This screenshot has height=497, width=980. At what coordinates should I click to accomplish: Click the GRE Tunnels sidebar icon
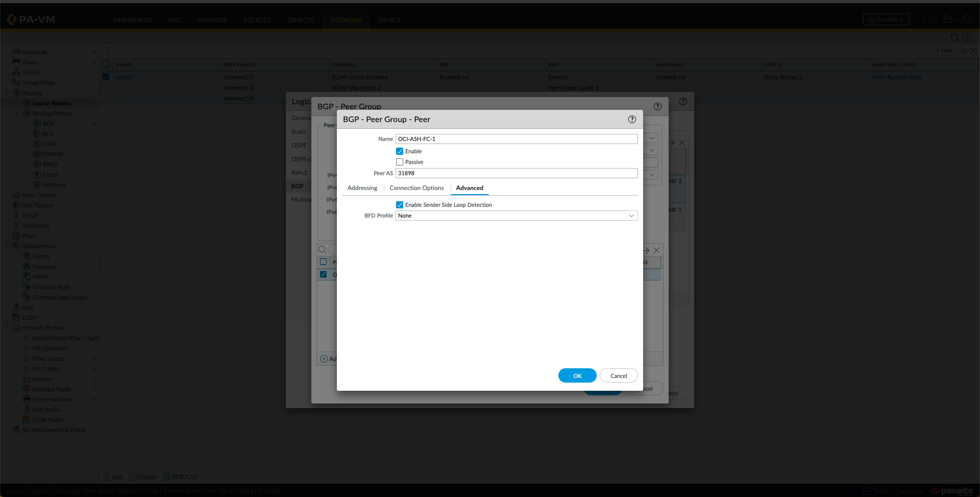click(x=16, y=205)
